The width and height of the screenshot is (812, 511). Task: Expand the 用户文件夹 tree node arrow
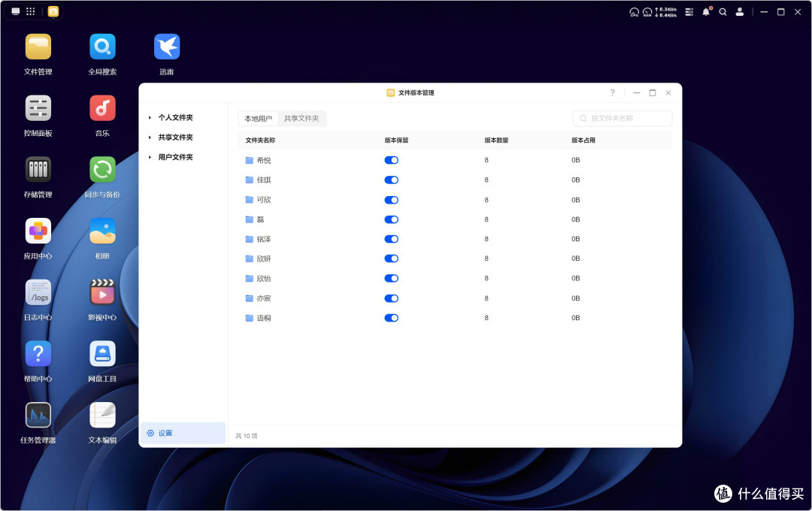[x=150, y=157]
